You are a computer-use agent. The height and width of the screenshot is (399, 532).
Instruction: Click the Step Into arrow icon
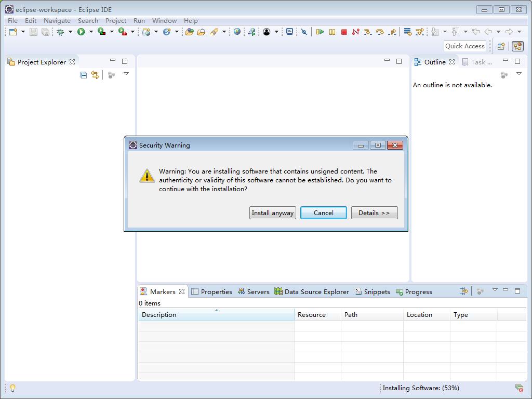(368, 32)
